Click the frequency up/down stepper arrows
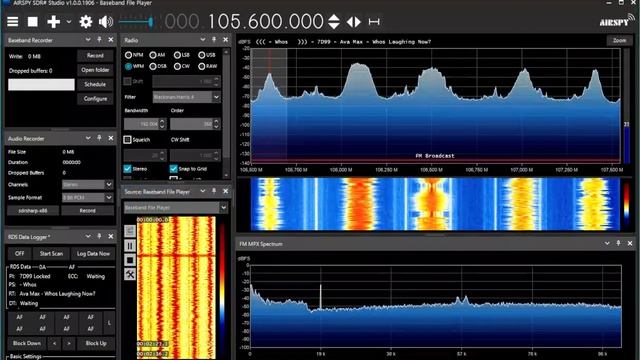The height and width of the screenshot is (360, 640). (333, 22)
